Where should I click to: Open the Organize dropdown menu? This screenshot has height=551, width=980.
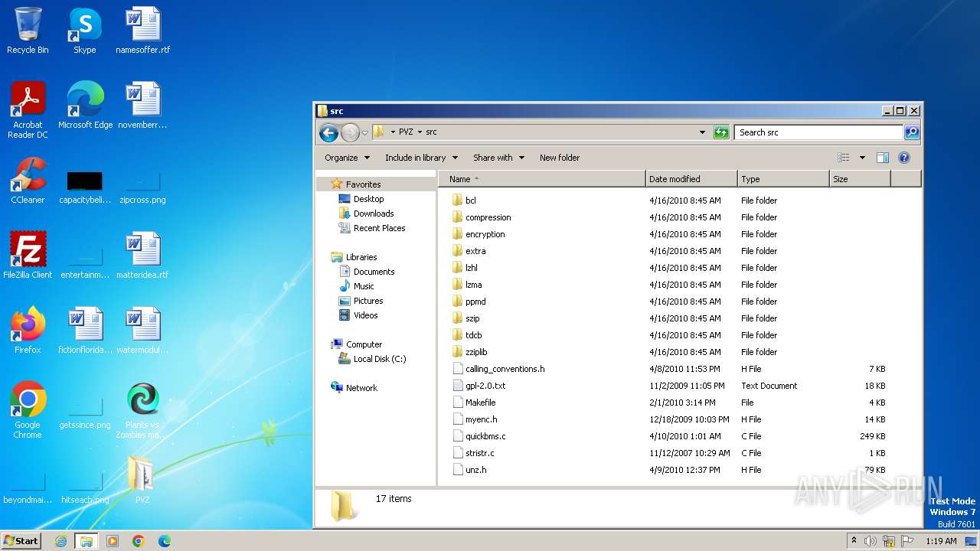[x=347, y=158]
